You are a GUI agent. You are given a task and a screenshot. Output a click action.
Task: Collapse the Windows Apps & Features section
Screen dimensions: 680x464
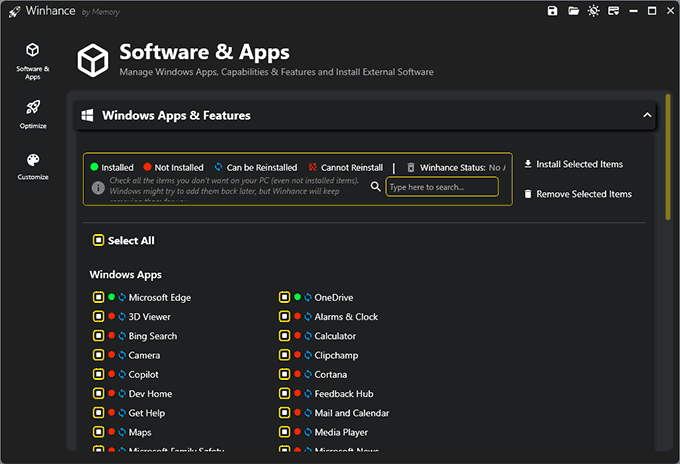pyautogui.click(x=647, y=116)
